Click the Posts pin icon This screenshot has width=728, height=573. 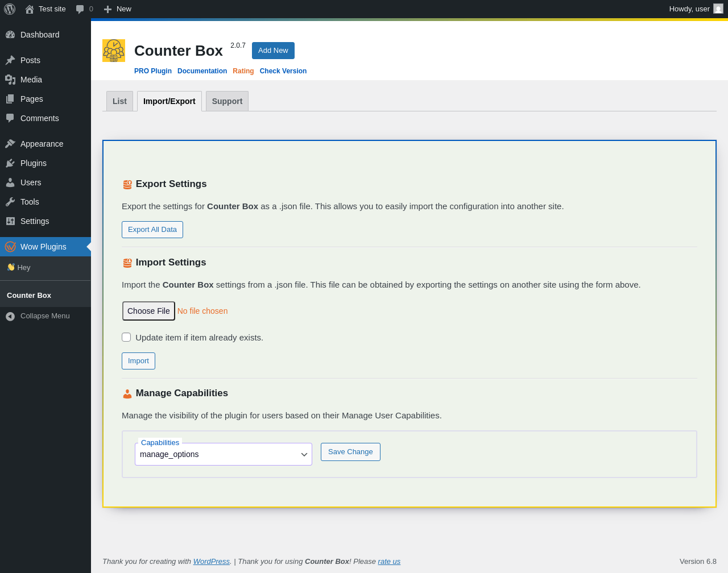click(x=10, y=60)
